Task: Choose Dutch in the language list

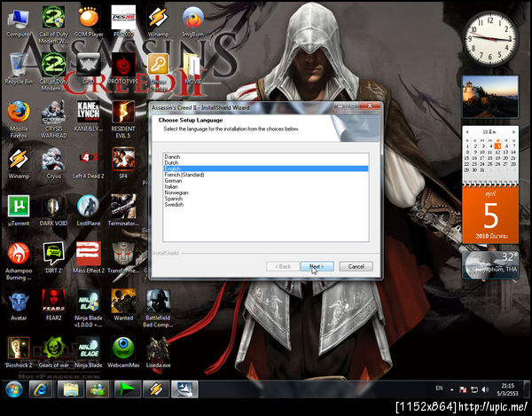Action: tap(266, 163)
